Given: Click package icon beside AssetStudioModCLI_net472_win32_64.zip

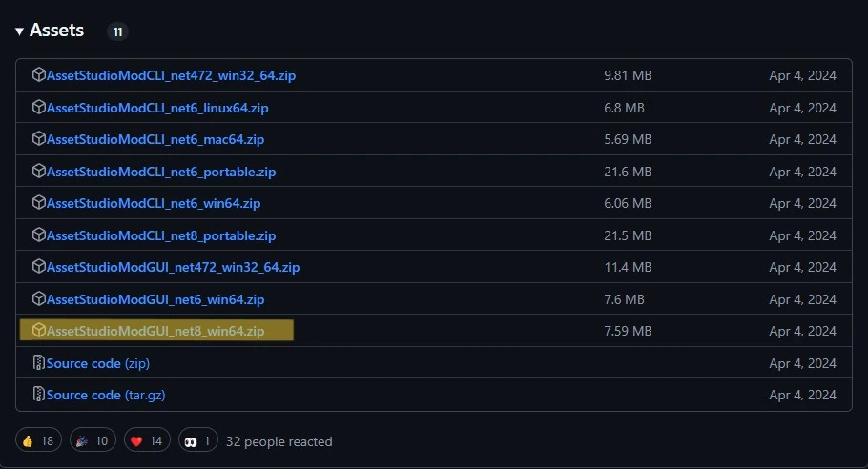Looking at the screenshot, I should [x=39, y=74].
